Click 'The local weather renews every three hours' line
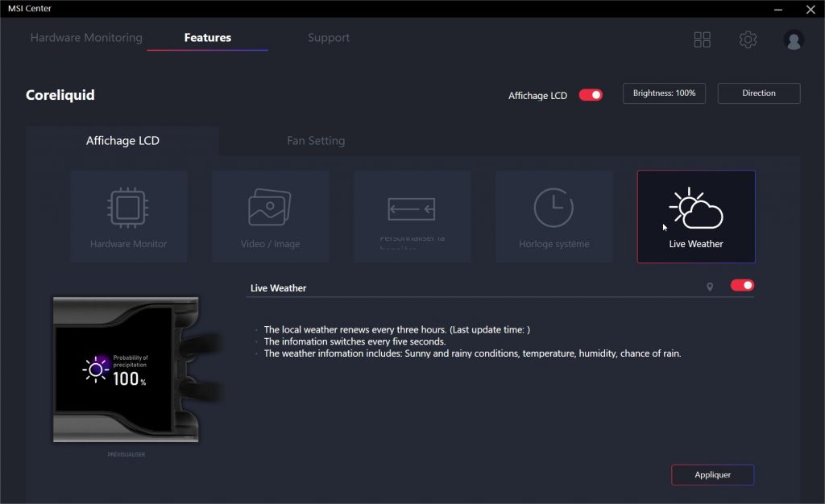825x504 pixels. click(396, 329)
